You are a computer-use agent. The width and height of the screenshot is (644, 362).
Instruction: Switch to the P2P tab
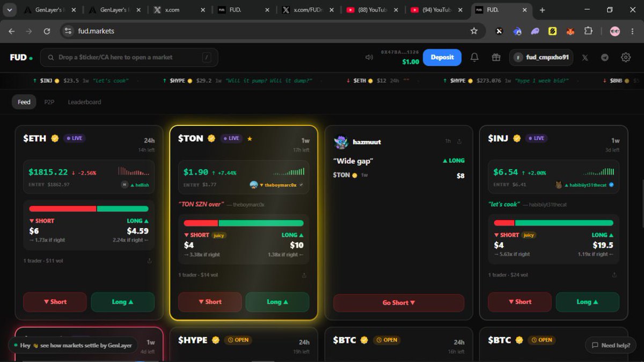[x=49, y=102]
